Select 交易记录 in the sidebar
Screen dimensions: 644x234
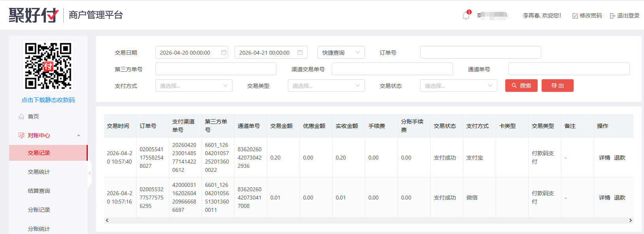point(48,153)
